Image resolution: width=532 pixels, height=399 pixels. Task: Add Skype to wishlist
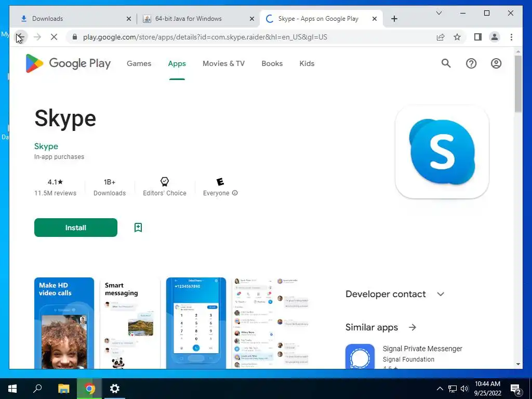pos(138,228)
